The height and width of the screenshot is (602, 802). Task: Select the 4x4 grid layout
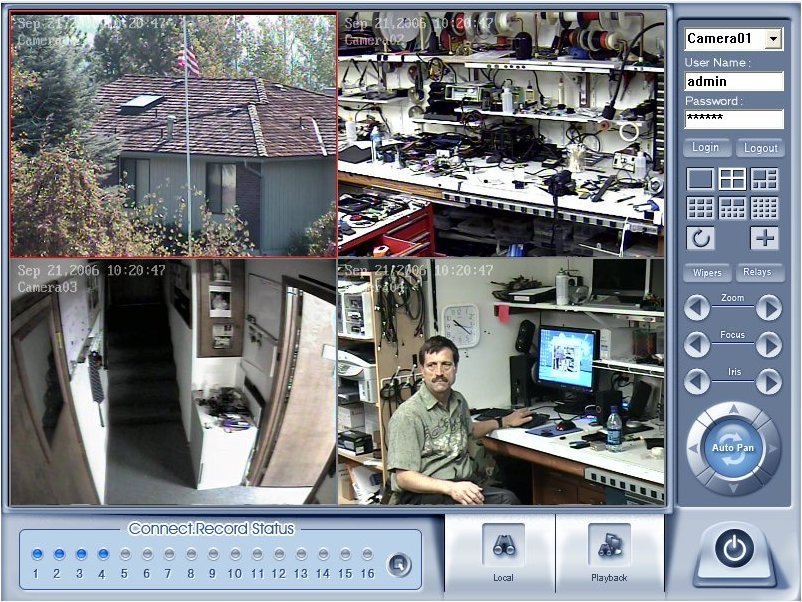(764, 208)
